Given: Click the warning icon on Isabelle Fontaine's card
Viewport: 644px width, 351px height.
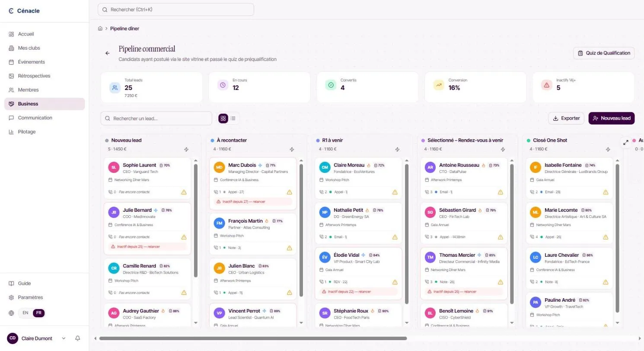Looking at the screenshot, I should [606, 192].
